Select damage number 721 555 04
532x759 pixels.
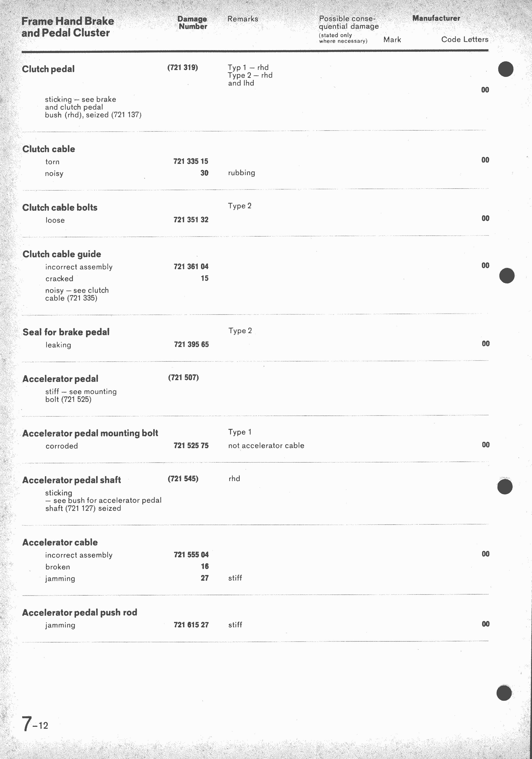pos(191,555)
